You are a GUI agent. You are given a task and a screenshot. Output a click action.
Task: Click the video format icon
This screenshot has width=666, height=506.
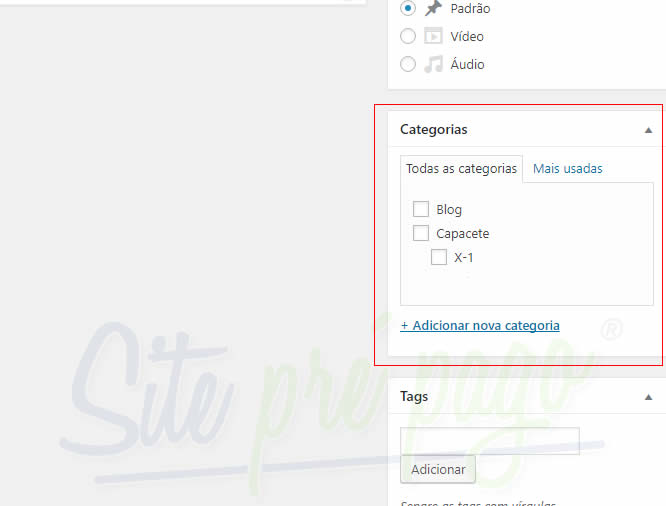tap(433, 36)
